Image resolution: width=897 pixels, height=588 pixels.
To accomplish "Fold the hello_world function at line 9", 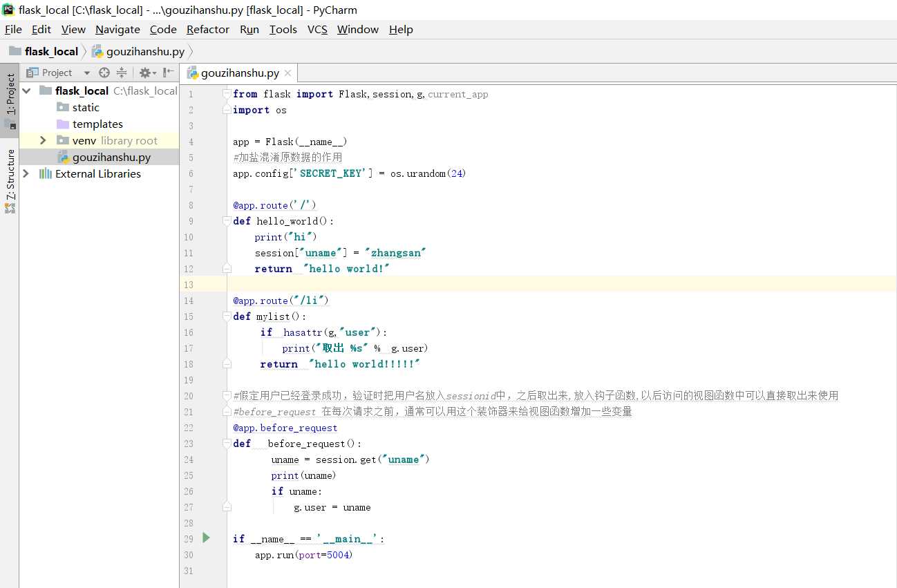I will click(227, 220).
